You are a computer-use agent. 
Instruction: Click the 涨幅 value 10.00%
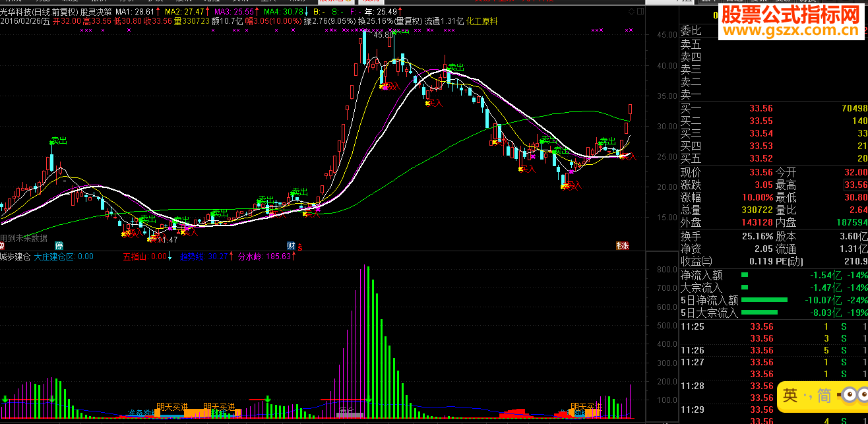tap(757, 197)
